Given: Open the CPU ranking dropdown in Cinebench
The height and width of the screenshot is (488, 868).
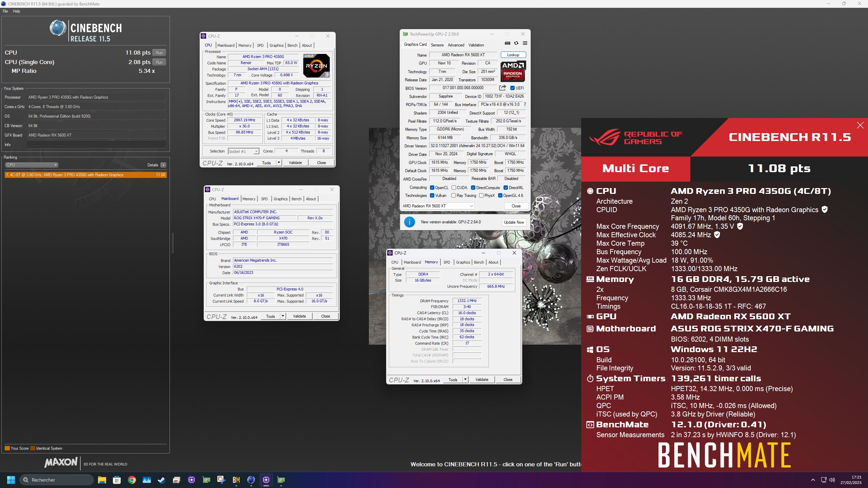Looking at the screenshot, I should click(32, 165).
